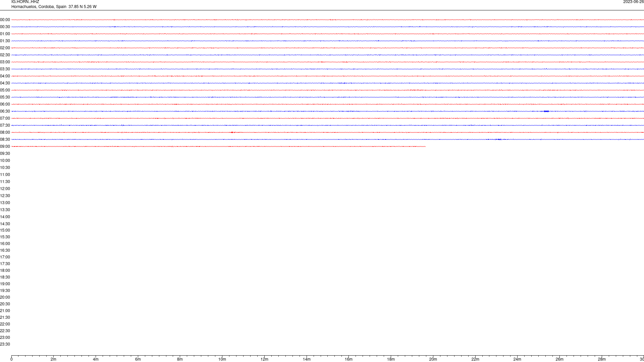Select the 12:00 time row label

tap(5, 189)
